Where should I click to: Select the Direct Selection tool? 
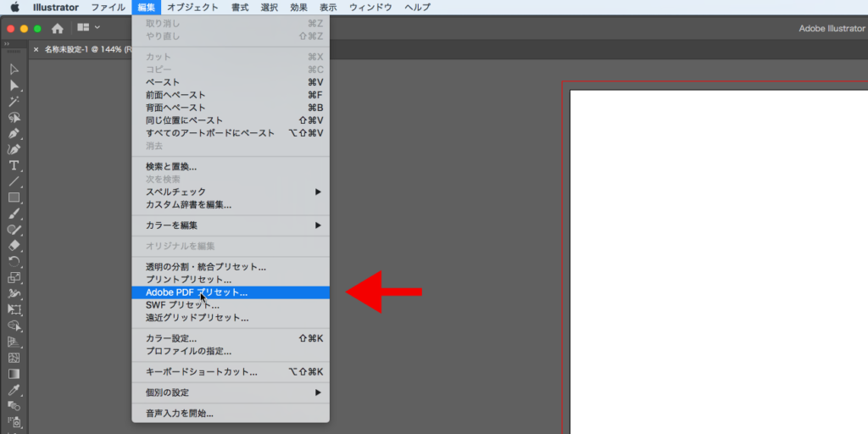tap(14, 86)
